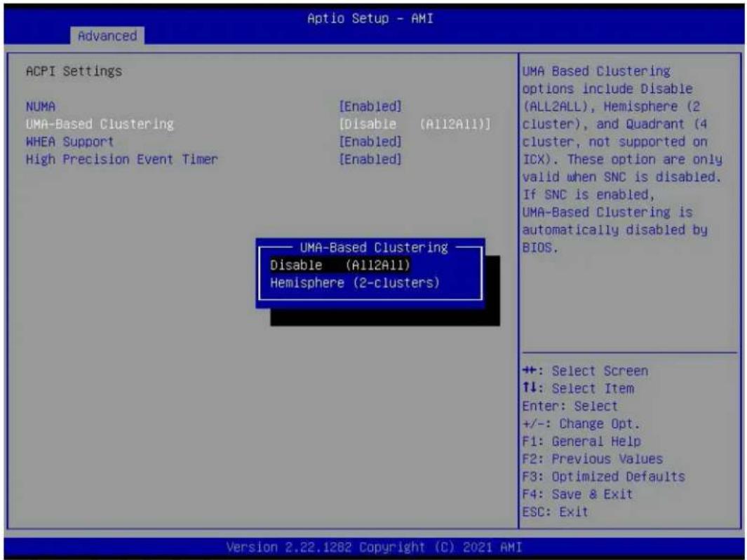
Task: Click the +/-: Change Opt. hint
Action: [x=581, y=424]
